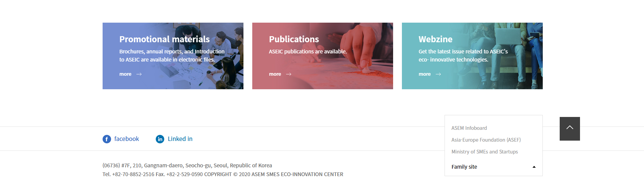This screenshot has width=644, height=192.
Task: Click the scroll-to-top arrow button
Action: (x=570, y=128)
